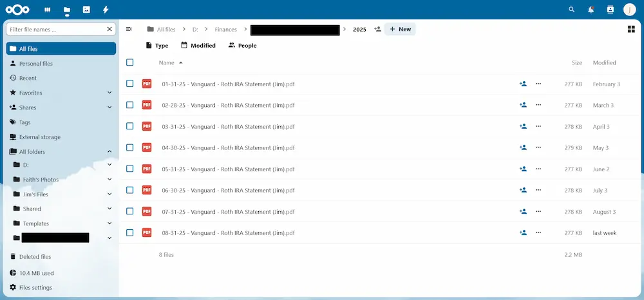This screenshot has height=300, width=644.
Task: Check the 07-31-25 statement checkbox
Action: [x=130, y=211]
